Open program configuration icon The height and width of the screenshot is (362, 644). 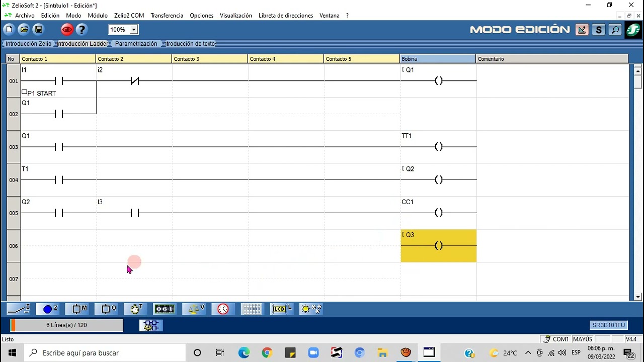coord(151,325)
